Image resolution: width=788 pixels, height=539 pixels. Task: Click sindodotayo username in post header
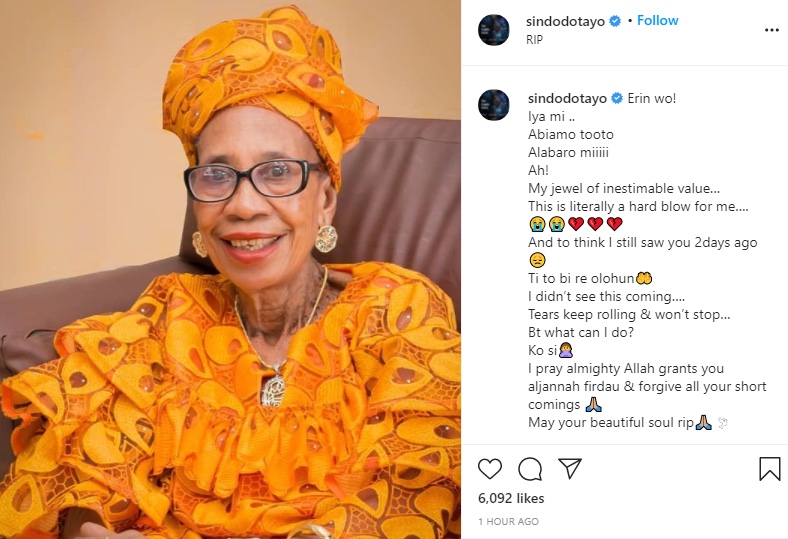coord(566,21)
